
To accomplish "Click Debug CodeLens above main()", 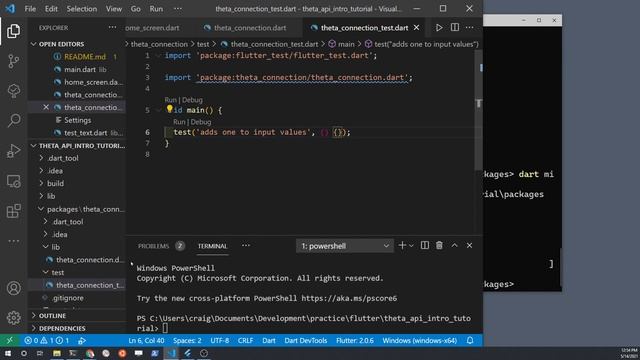I will [x=192, y=100].
